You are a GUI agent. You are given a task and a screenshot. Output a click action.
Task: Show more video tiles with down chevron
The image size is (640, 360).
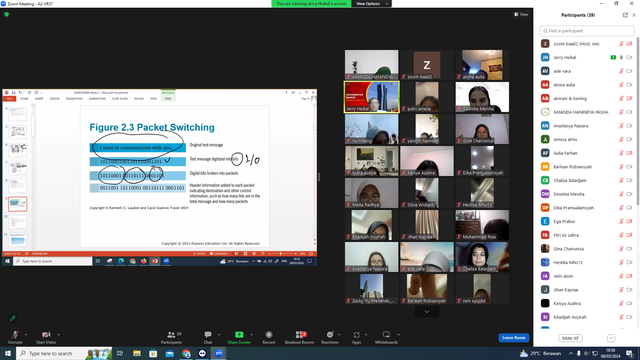tap(427, 312)
